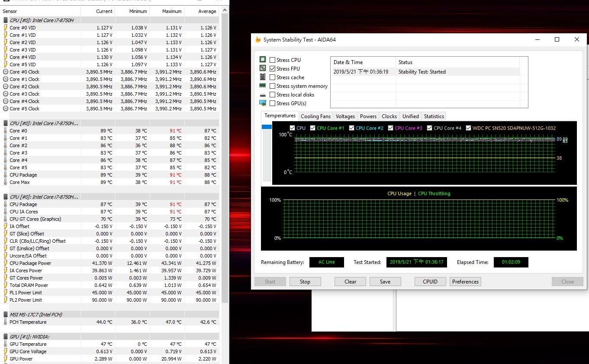Stop the stability test
Image resolution: width=589 pixels, height=364 pixels.
(x=305, y=282)
